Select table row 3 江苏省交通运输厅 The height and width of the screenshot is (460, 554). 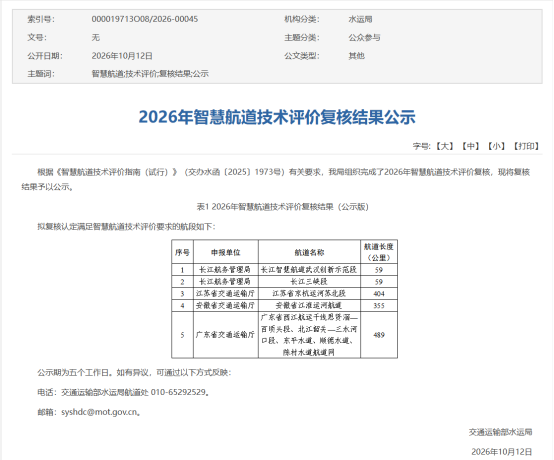pyautogui.click(x=284, y=293)
